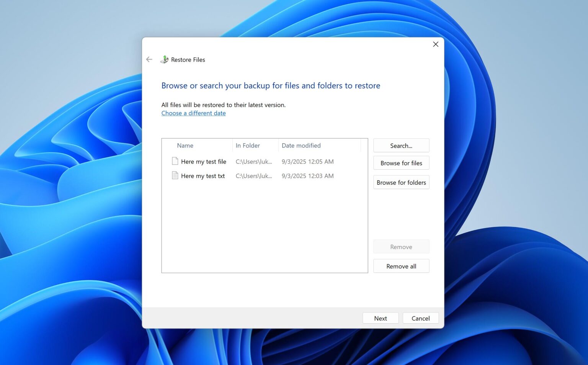The width and height of the screenshot is (588, 365).
Task: Click the truncated folder path of test txt
Action: 253,176
